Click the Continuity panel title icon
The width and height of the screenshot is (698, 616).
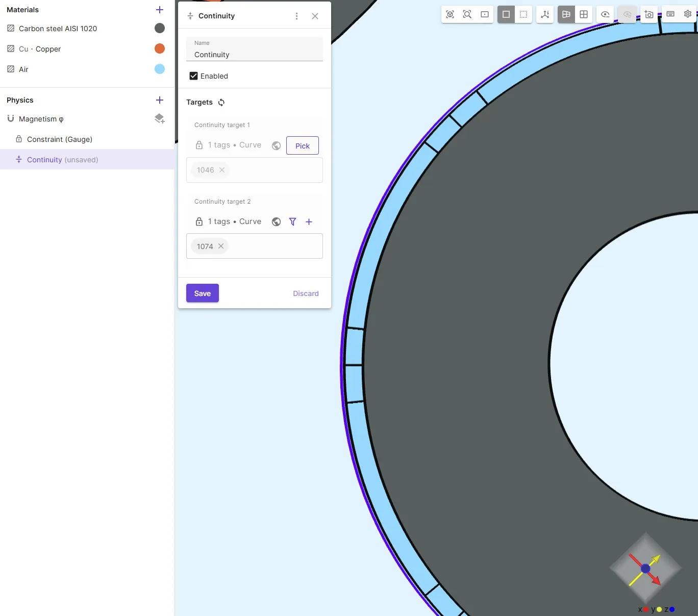[x=190, y=16]
